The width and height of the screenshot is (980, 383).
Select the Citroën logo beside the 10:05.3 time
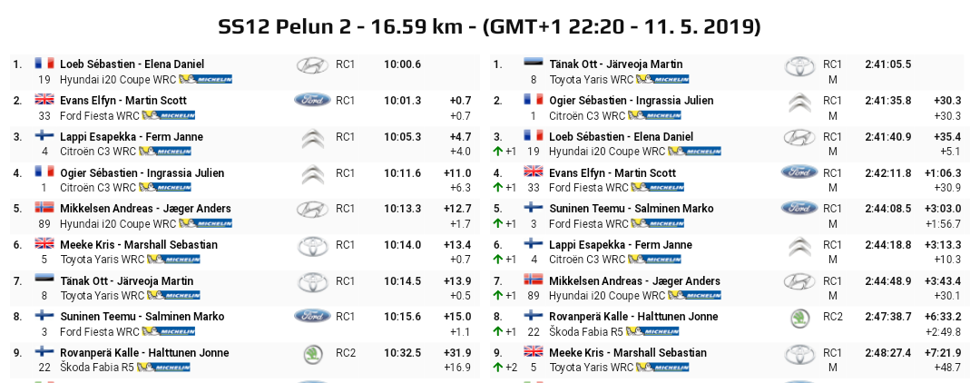click(x=311, y=138)
